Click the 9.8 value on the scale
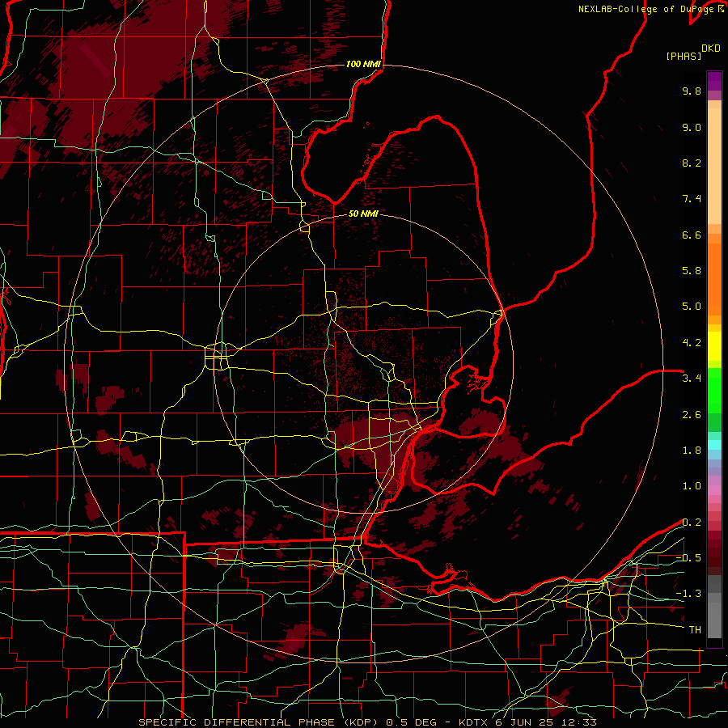This screenshot has width=728, height=728. tap(692, 91)
